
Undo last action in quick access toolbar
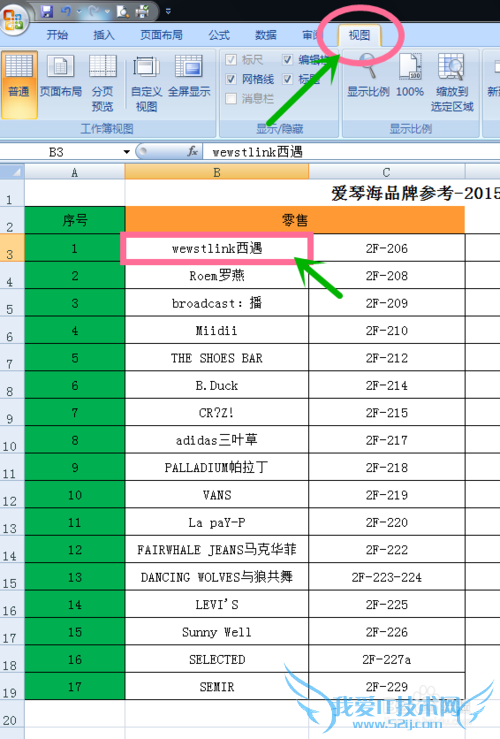[66, 11]
